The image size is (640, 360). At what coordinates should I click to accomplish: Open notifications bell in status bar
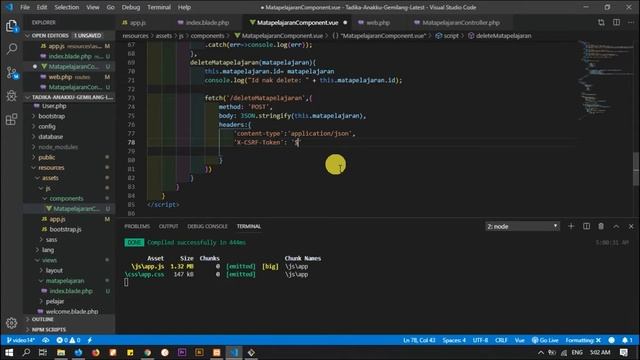pos(627,340)
